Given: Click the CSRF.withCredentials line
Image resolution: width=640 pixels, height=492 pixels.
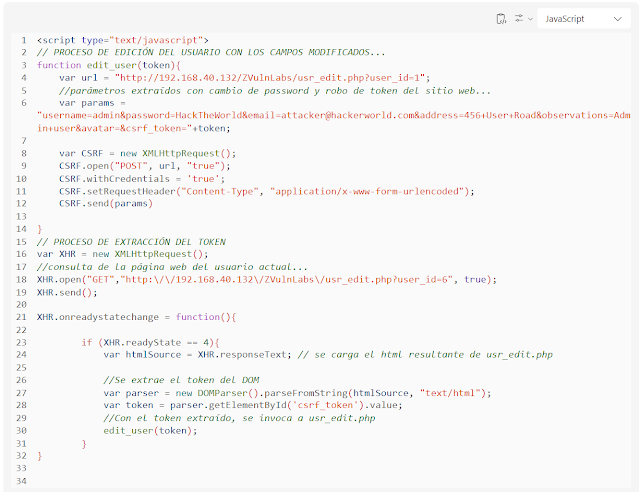Looking at the screenshot, I should 142,179.
